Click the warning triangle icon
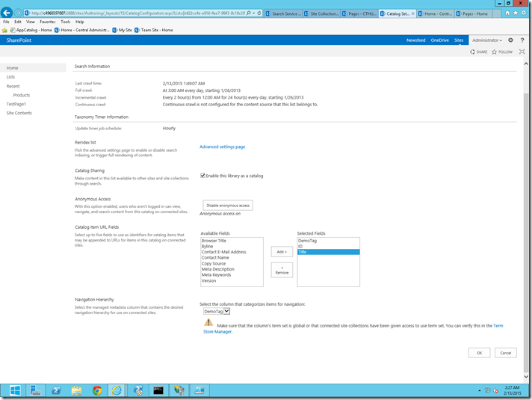 click(x=208, y=322)
